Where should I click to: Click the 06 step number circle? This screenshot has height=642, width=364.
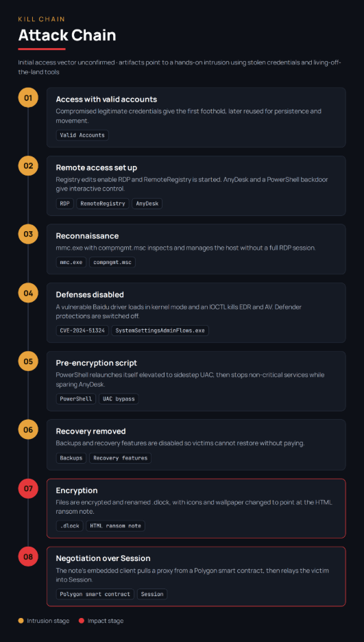click(x=28, y=429)
